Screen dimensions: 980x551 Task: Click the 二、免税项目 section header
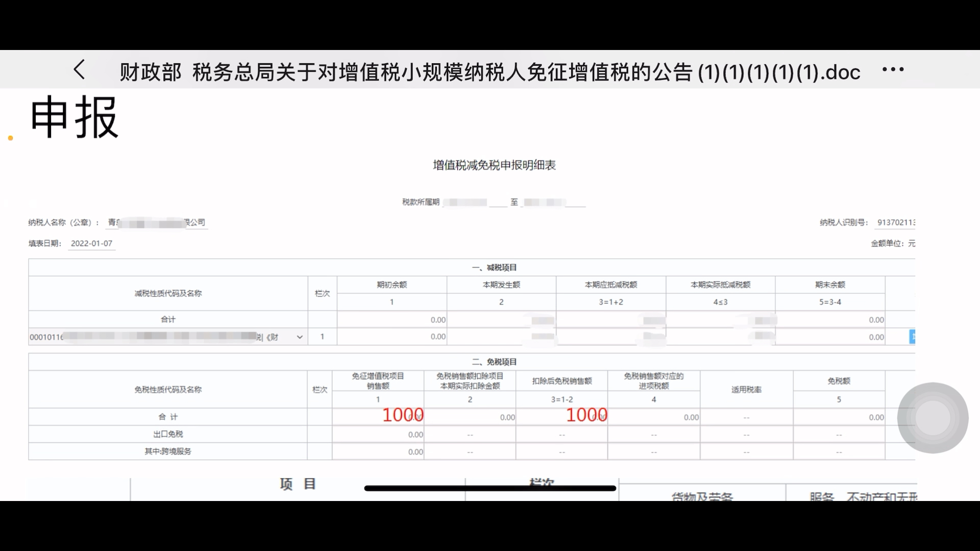click(494, 362)
